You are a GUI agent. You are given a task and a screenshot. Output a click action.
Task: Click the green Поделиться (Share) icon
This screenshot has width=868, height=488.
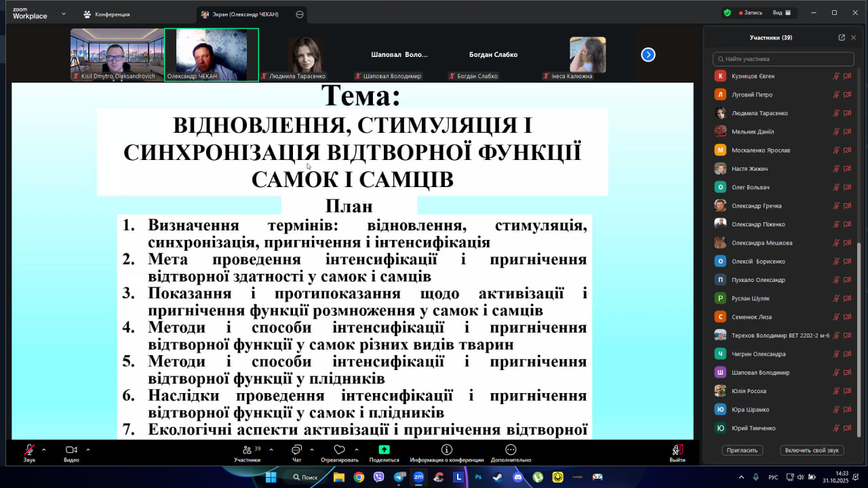384,450
